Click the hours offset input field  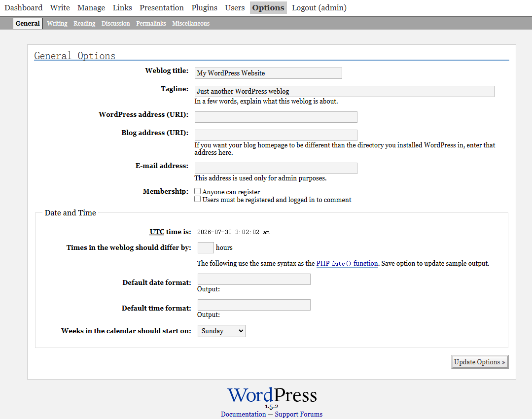206,247
